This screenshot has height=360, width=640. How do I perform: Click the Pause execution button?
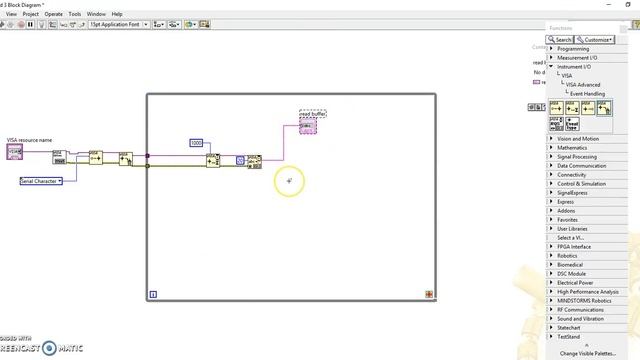point(30,24)
